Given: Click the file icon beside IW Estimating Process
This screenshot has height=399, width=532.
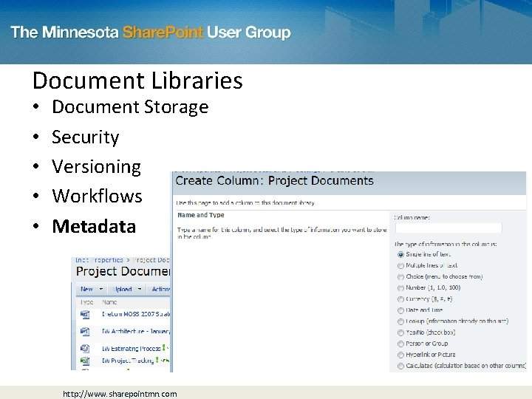Looking at the screenshot, I should tap(85, 349).
